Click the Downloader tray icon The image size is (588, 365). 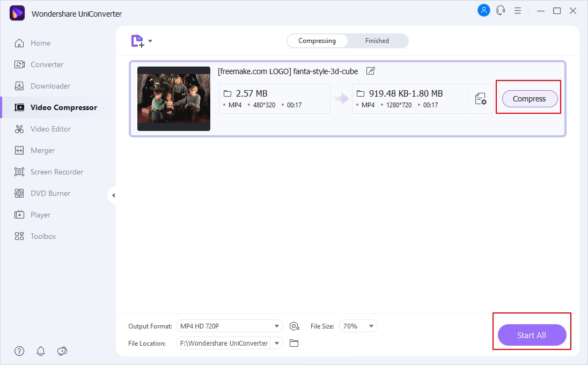[19, 86]
